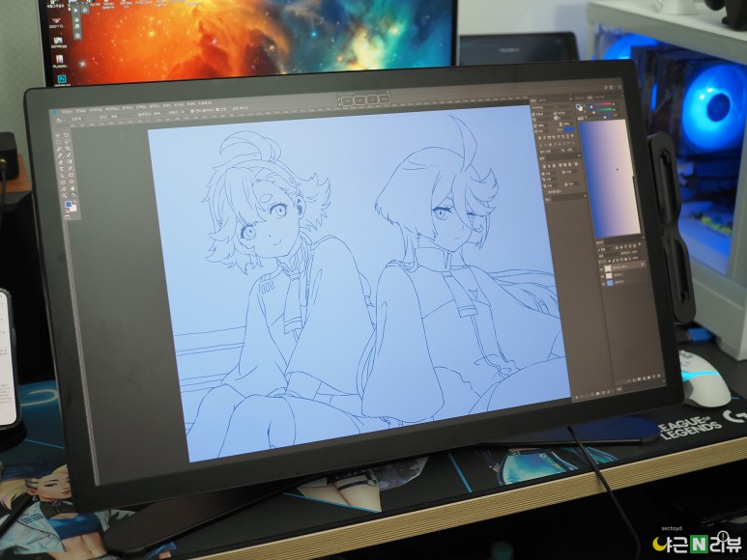This screenshot has width=747, height=560.
Task: Select the Zoom magnifier tool
Action: pos(65,196)
